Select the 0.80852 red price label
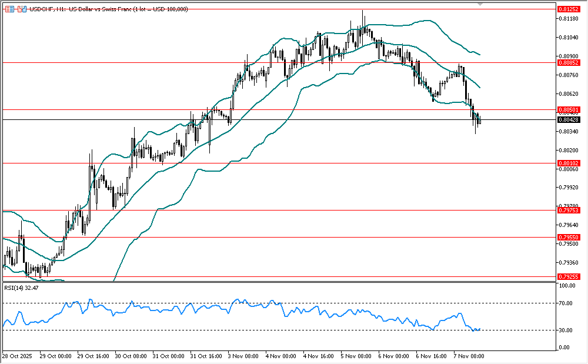Viewport: 588px width, 364px height. [x=568, y=62]
